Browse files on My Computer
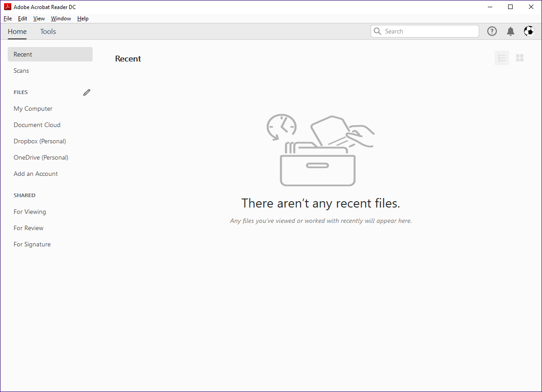 coord(33,109)
